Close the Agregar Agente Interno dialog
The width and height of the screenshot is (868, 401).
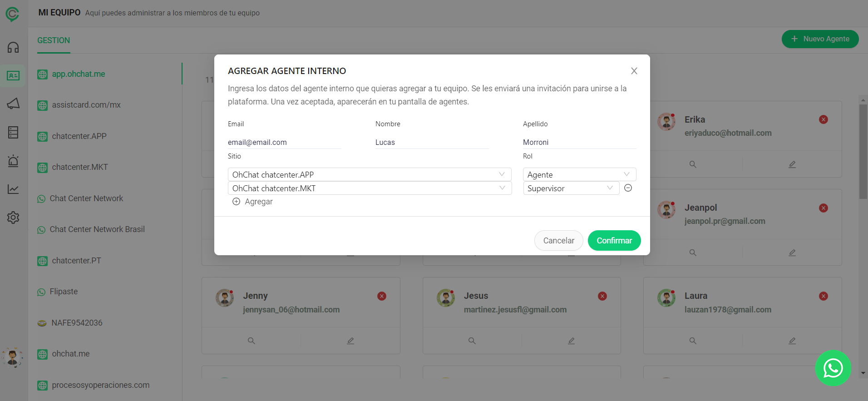pos(634,71)
